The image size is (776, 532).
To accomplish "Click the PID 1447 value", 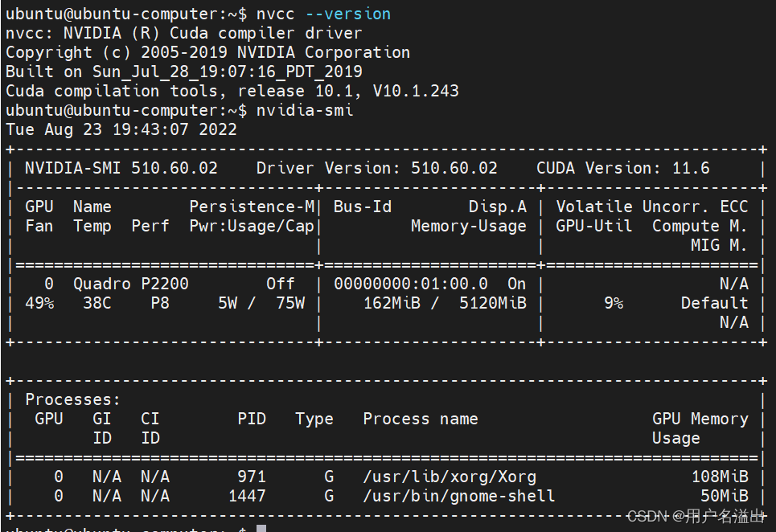I will tap(247, 496).
